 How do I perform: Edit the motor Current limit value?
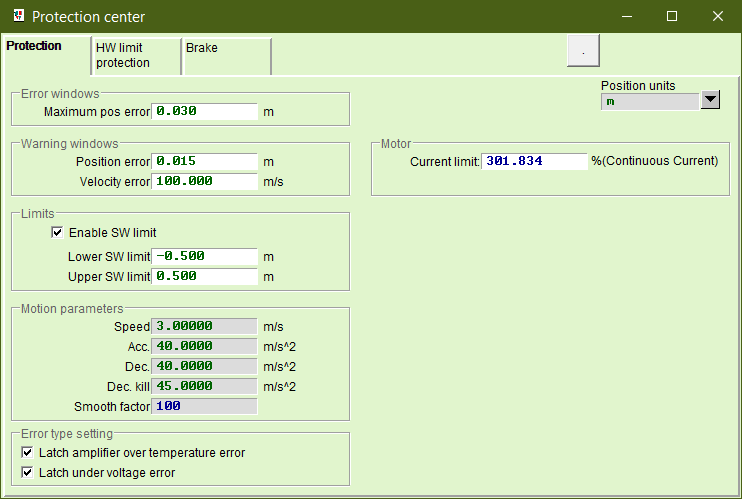tap(534, 162)
